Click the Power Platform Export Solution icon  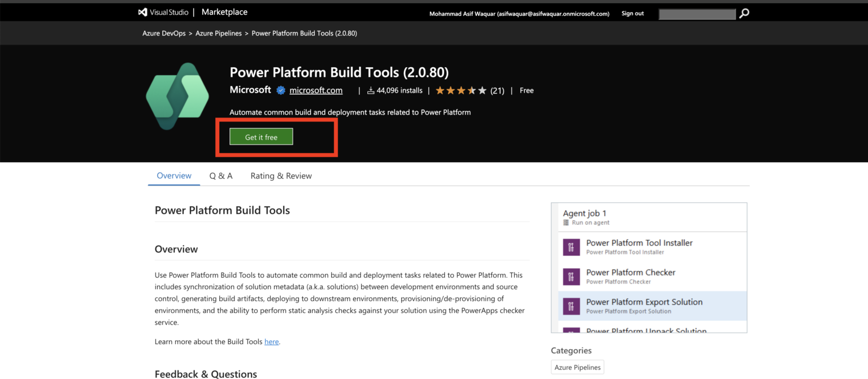(571, 306)
